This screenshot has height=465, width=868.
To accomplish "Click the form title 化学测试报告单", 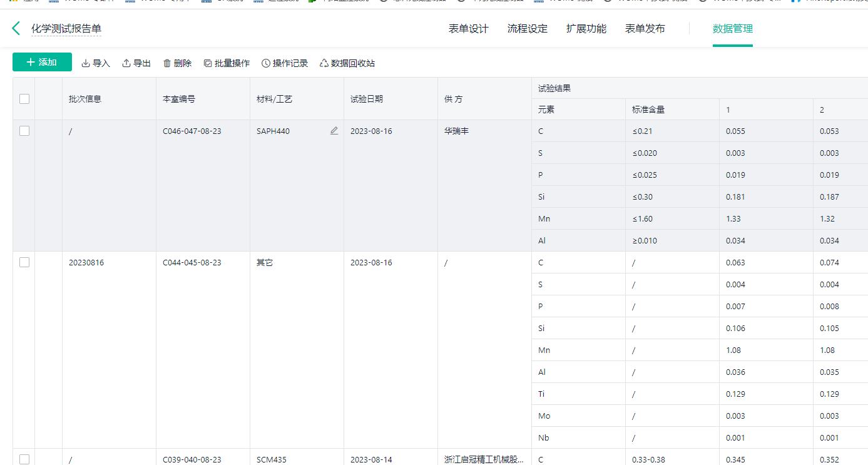I will (65, 28).
